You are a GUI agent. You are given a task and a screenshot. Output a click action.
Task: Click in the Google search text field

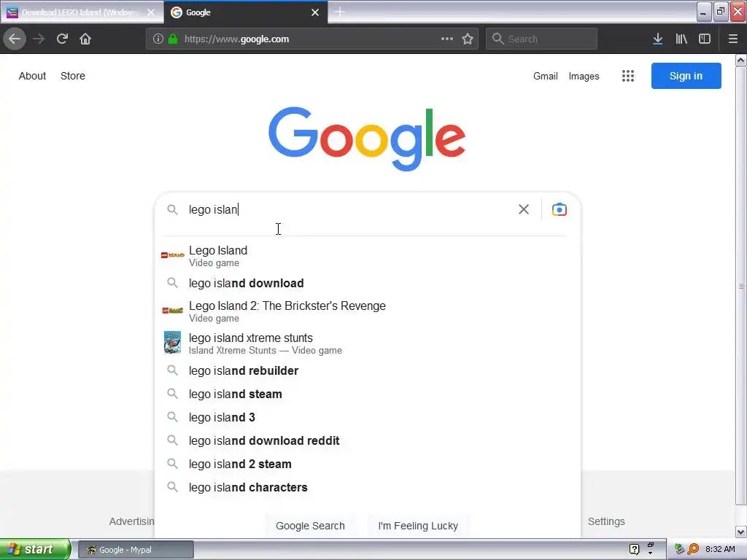click(350, 209)
